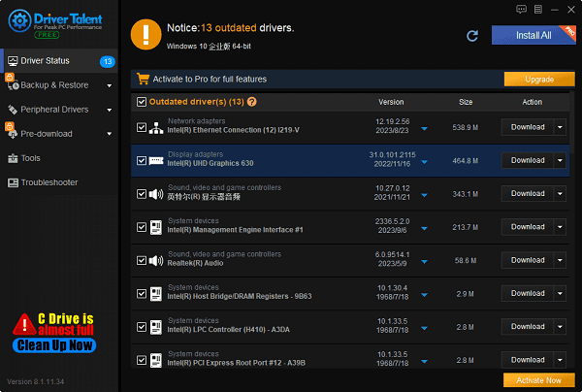Click the LPC Controller (H410) device icon
The image size is (582, 392).
[156, 327]
